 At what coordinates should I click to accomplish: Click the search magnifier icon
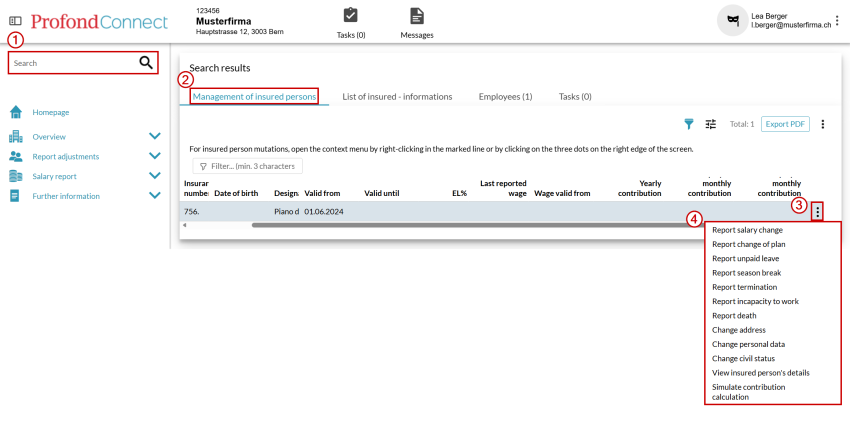tap(146, 62)
